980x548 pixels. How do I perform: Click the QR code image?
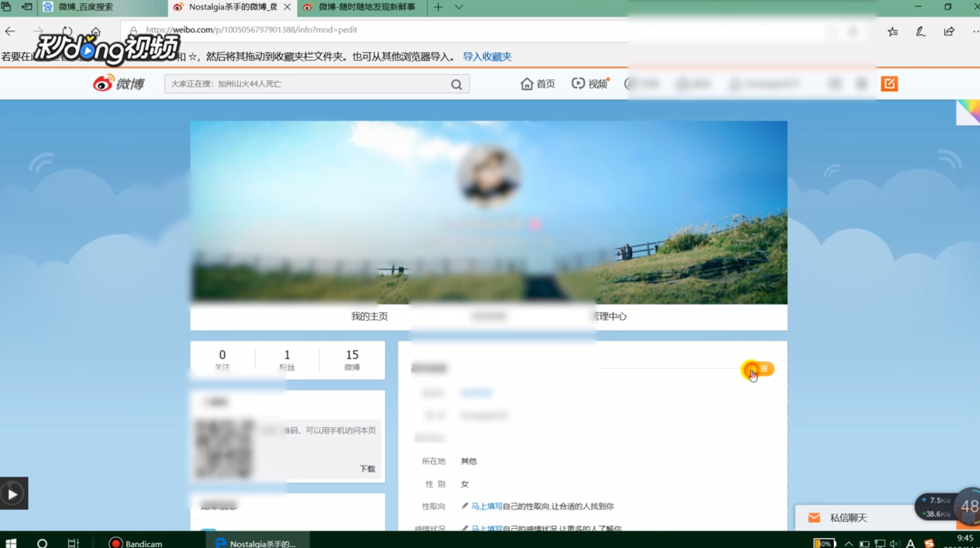(224, 448)
